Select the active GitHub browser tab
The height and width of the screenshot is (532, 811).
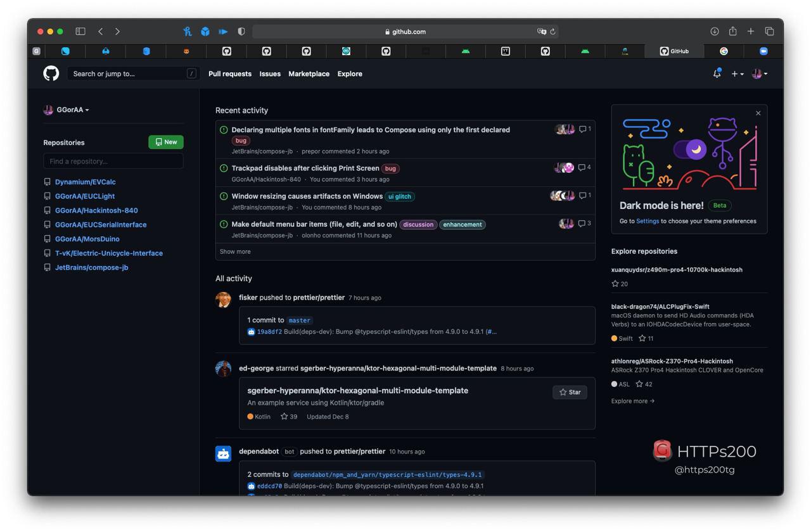coord(674,51)
